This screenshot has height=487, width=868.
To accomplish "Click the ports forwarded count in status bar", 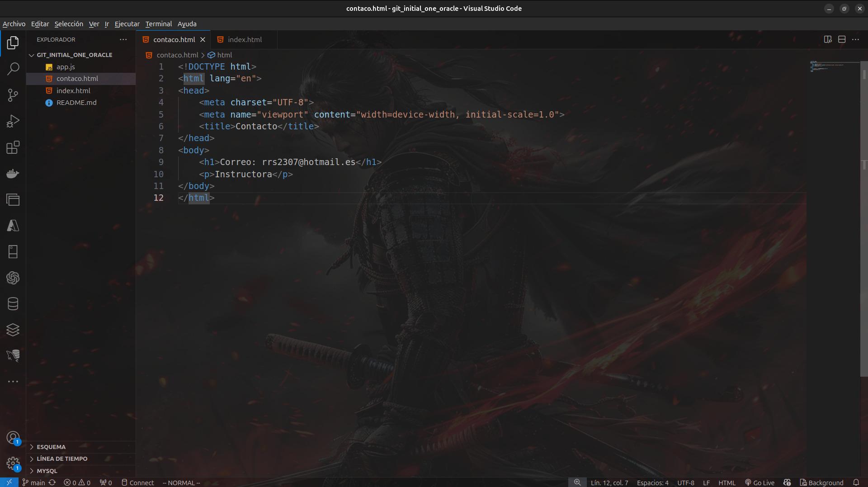I will [x=106, y=482].
